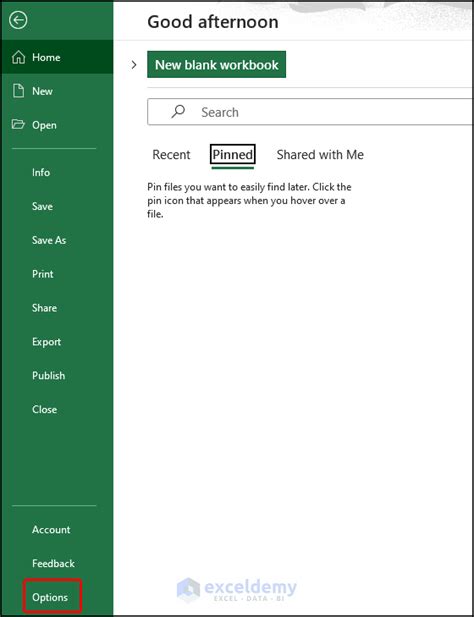Viewport: 474px width, 617px height.
Task: Create a New blank workbook
Action: point(216,65)
